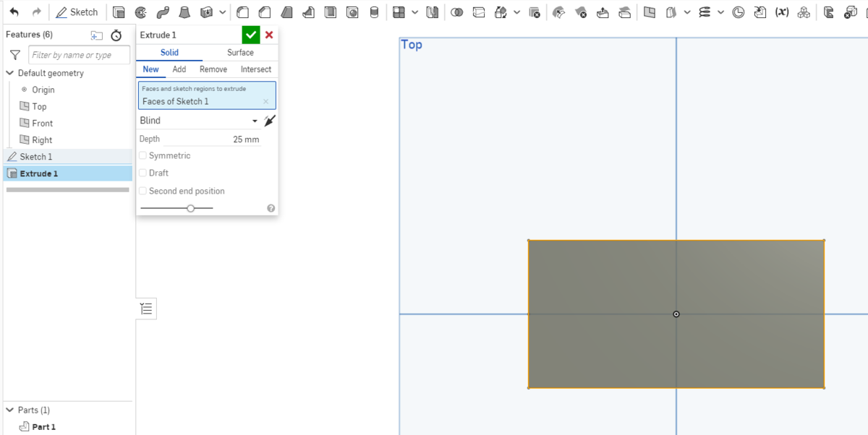Cancel the extrude with the red X

268,34
